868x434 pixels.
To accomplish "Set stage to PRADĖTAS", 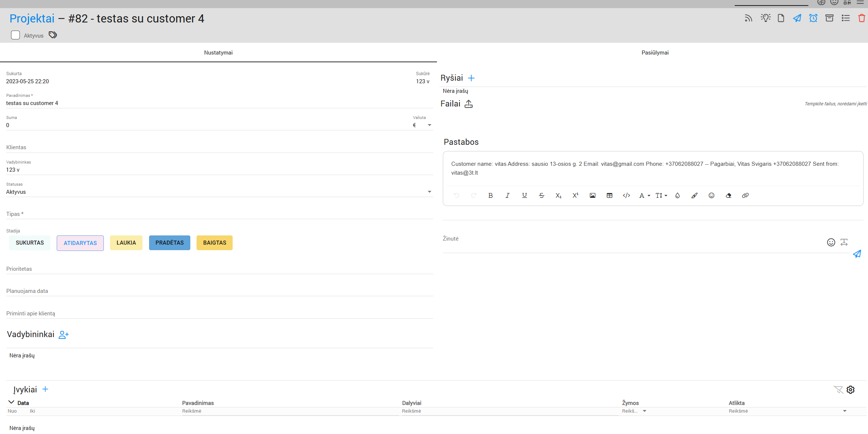I will (169, 243).
